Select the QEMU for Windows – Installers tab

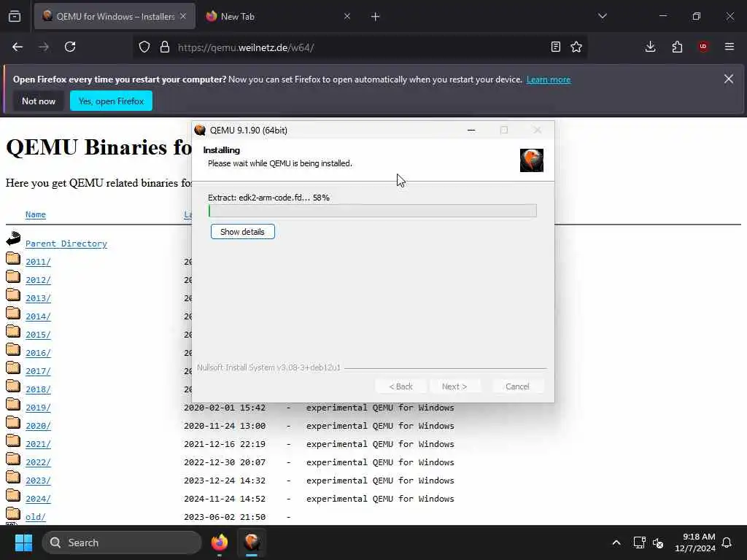[x=115, y=16]
